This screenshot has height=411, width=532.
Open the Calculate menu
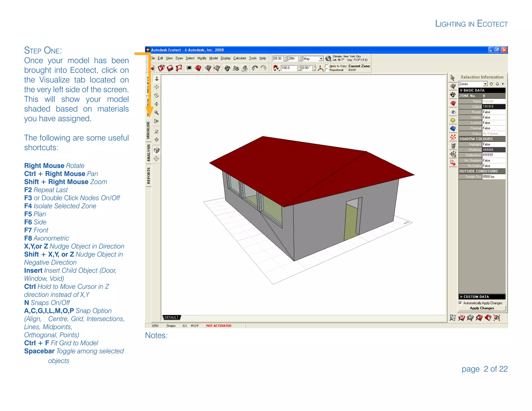pyautogui.click(x=240, y=58)
